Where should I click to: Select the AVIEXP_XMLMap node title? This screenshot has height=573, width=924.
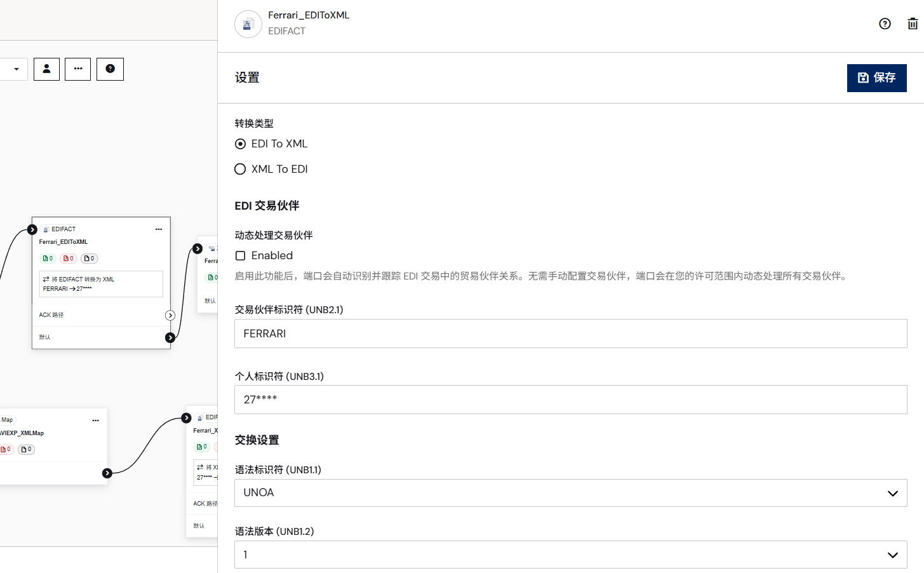tap(22, 433)
